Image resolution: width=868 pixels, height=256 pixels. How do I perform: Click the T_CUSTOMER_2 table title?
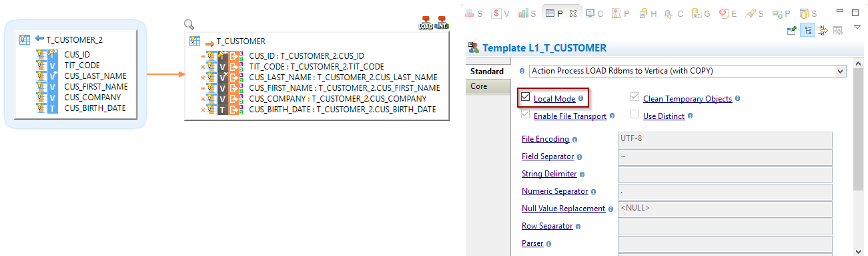(74, 39)
